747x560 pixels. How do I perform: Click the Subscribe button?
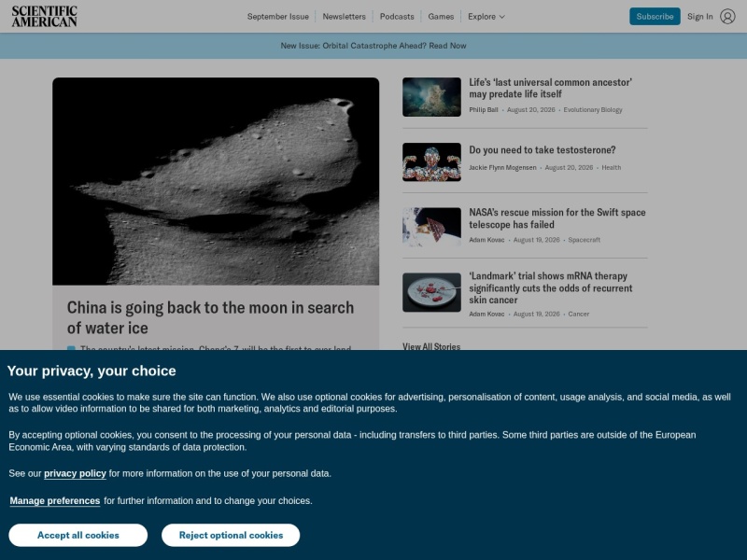[x=655, y=16]
